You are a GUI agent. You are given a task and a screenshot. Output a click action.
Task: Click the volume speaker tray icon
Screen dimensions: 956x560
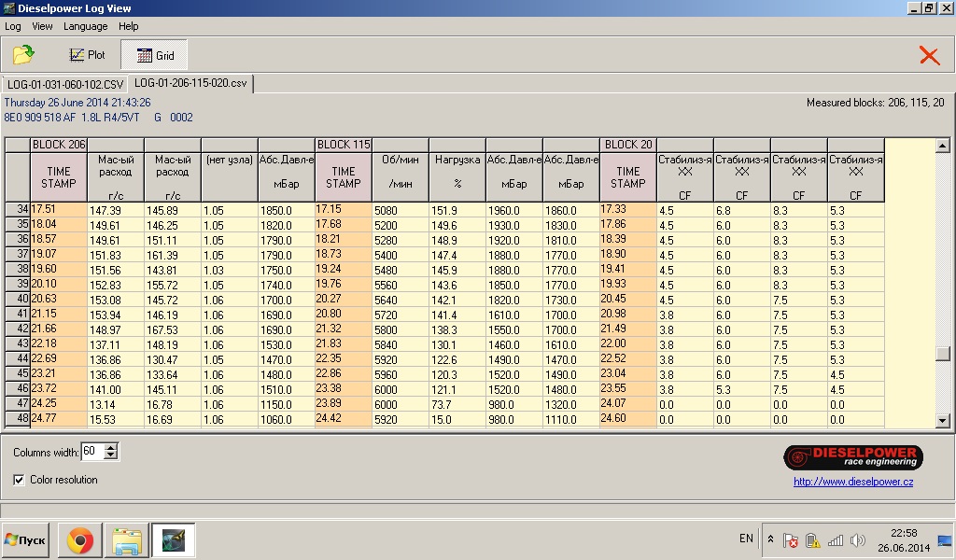tap(857, 540)
